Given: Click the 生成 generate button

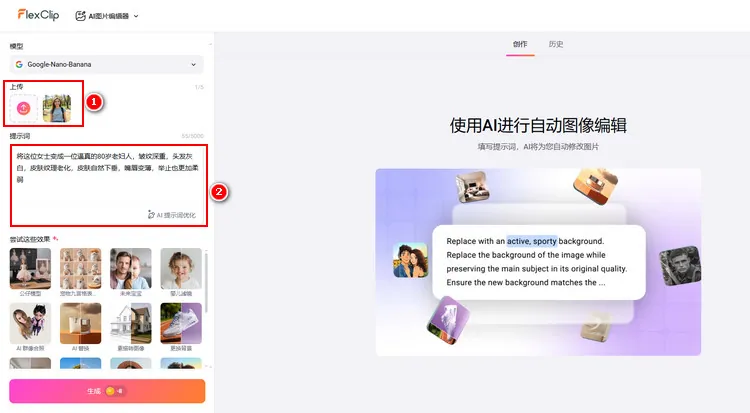Looking at the screenshot, I should point(107,391).
